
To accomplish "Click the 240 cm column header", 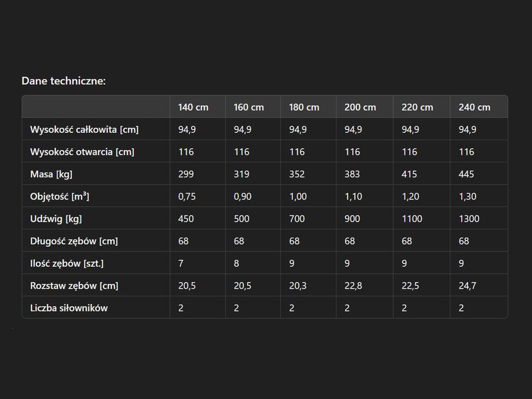I will [x=474, y=107].
